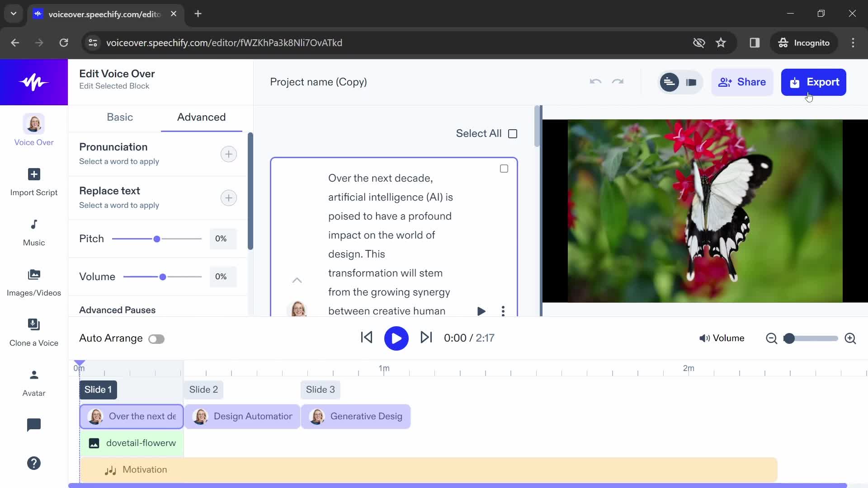
Task: Toggle the Slide 1 block checkbox
Action: 503,168
